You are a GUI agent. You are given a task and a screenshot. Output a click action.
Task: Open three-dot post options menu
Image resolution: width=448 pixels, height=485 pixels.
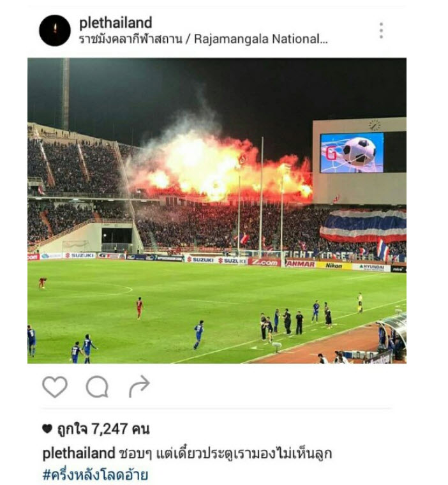[381, 31]
